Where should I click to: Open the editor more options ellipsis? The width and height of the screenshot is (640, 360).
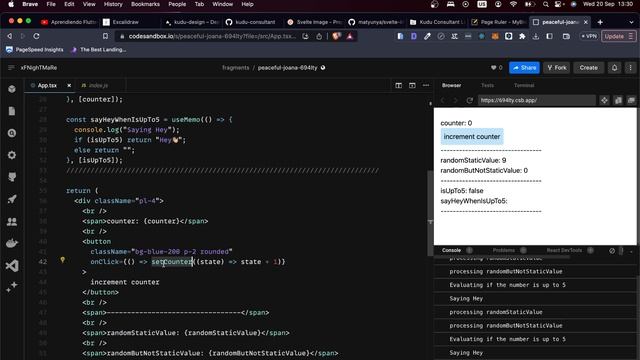pyautogui.click(x=426, y=85)
